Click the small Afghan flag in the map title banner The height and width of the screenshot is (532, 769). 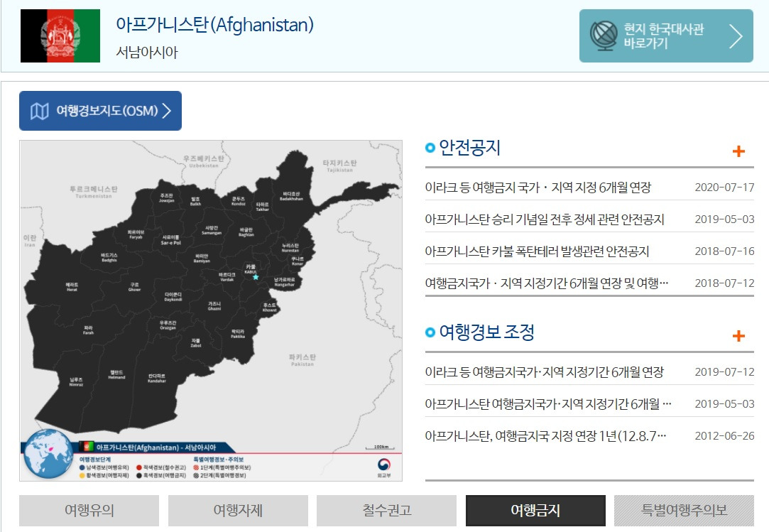click(x=87, y=446)
